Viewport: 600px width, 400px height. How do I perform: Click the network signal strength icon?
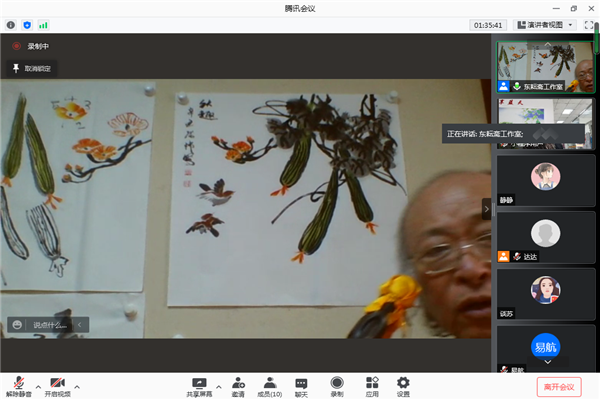[43, 24]
